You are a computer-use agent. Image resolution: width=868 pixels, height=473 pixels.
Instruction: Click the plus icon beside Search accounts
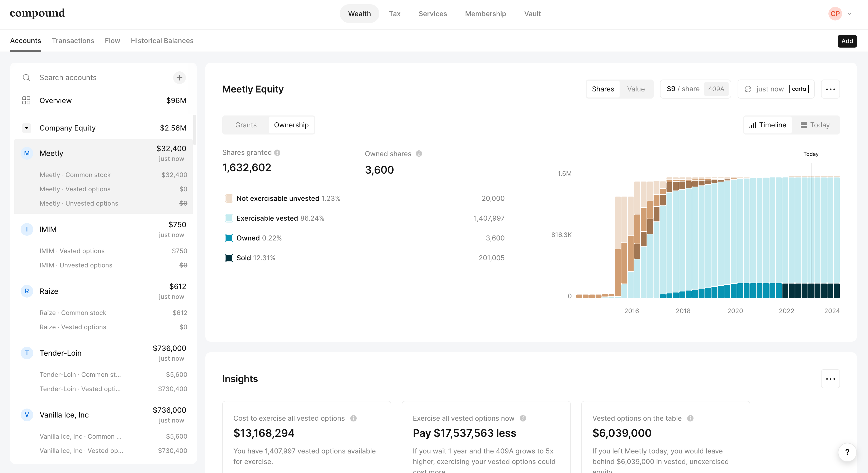(179, 78)
